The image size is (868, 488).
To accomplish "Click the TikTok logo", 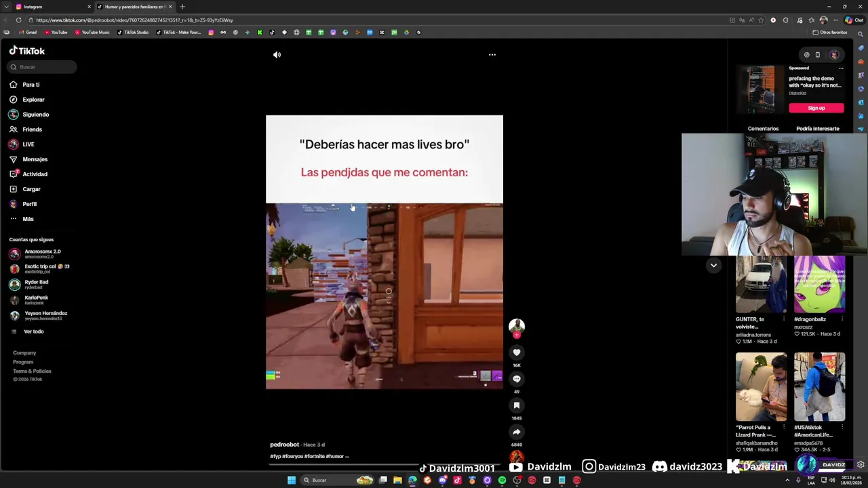I will click(27, 51).
